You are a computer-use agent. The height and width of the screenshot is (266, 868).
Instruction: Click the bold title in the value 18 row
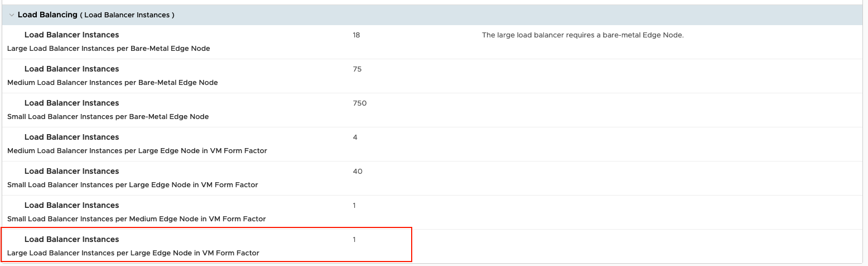point(71,35)
